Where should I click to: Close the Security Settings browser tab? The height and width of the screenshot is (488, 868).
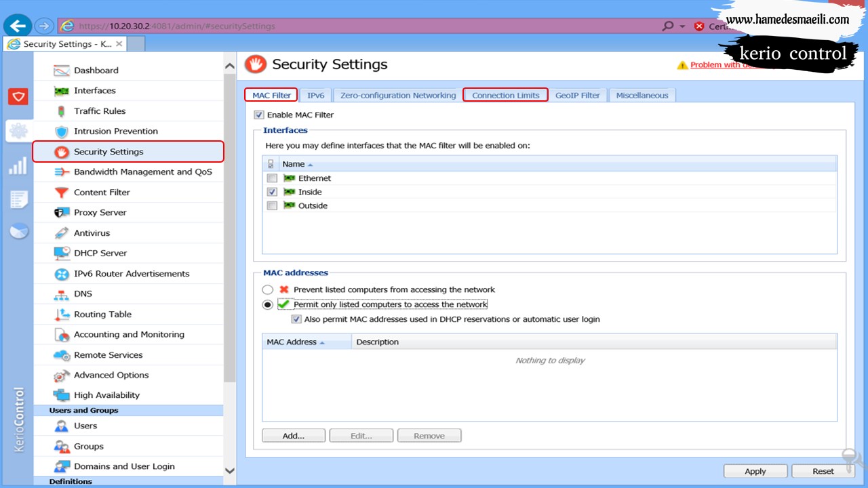pos(119,44)
